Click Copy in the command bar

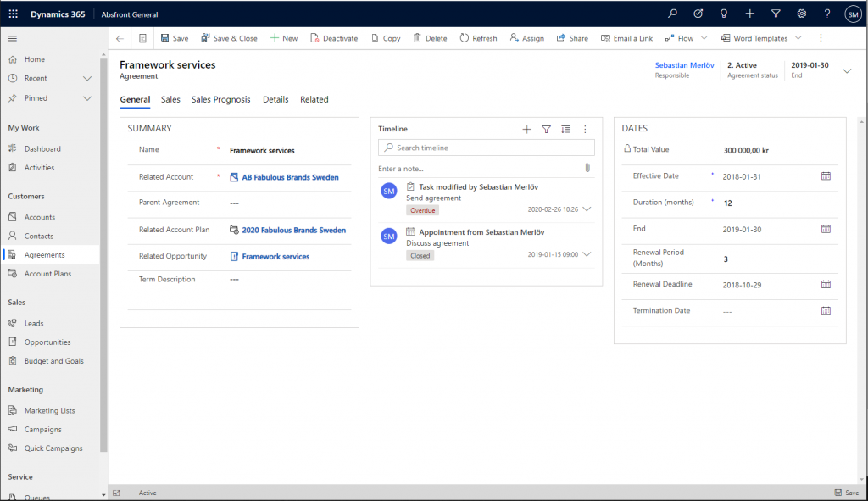pos(386,38)
